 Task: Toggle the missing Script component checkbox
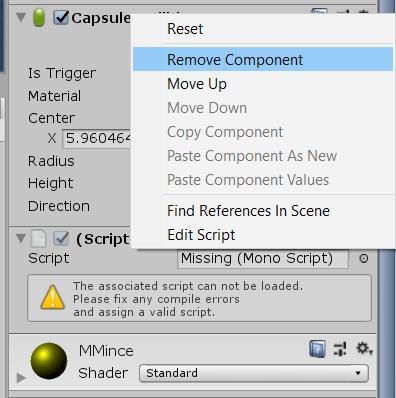tap(61, 239)
